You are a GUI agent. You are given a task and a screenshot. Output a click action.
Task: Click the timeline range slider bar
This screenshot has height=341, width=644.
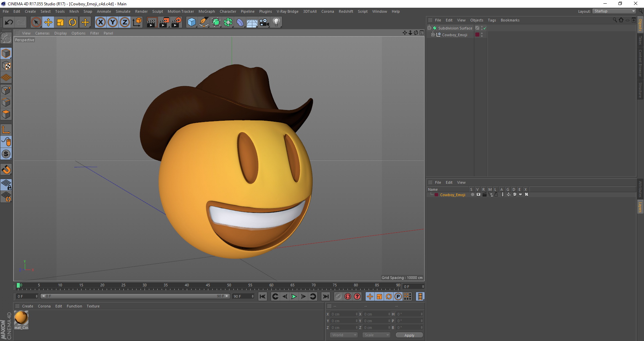(x=135, y=296)
